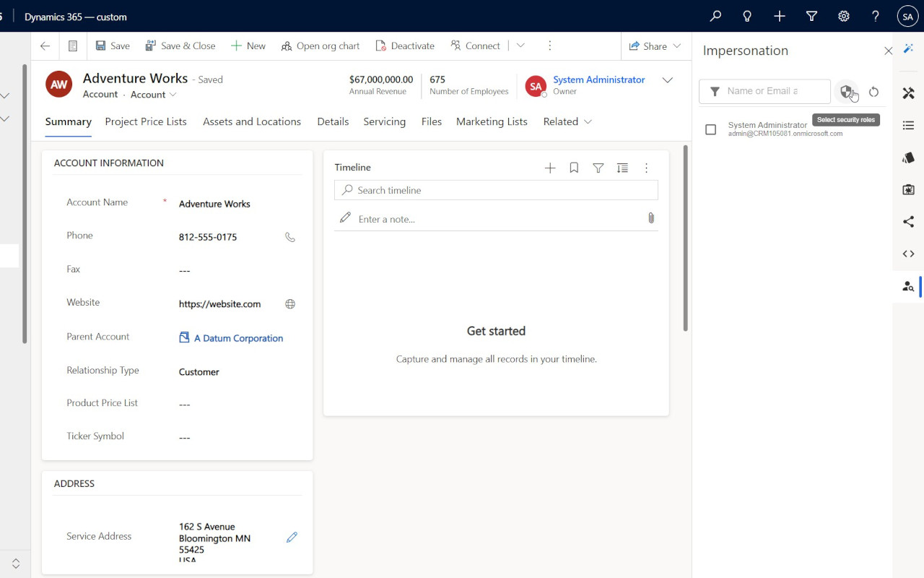Click the phone call icon
Image resolution: width=924 pixels, height=578 pixels.
[290, 237]
